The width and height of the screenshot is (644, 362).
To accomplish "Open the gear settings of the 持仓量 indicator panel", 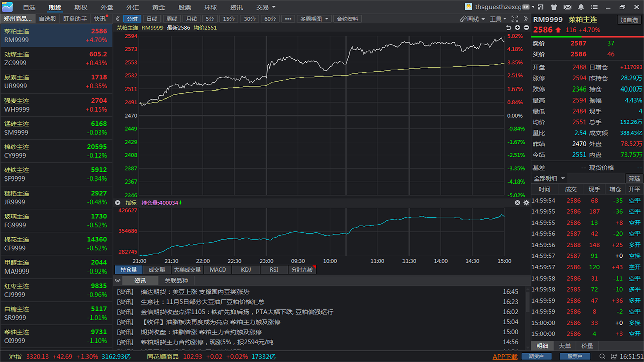I will point(526,203).
